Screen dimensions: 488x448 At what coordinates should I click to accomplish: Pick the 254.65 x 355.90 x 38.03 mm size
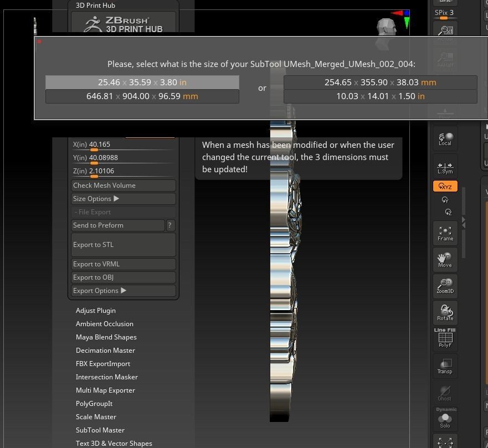coord(381,83)
